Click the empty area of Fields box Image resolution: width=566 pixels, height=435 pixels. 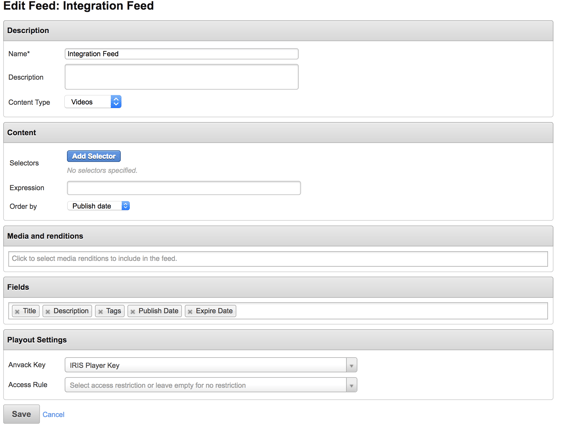pyautogui.click(x=392, y=311)
